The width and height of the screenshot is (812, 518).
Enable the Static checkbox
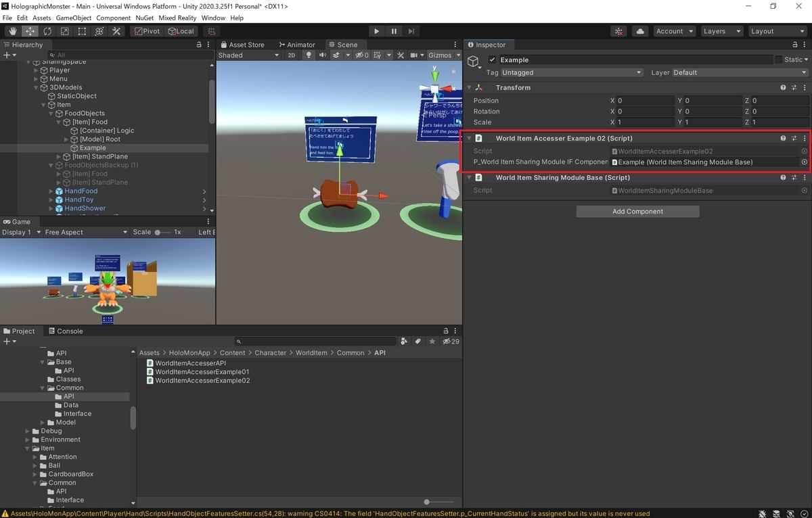pos(778,60)
